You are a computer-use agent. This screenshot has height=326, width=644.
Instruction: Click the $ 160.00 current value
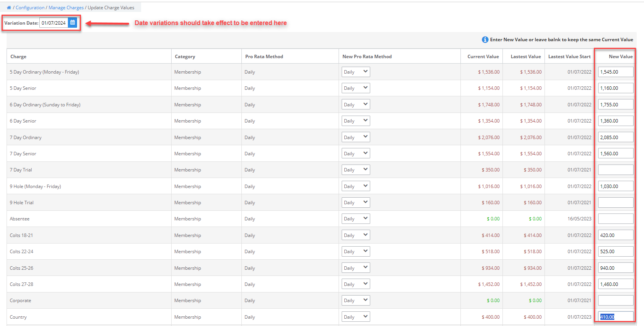(x=491, y=203)
